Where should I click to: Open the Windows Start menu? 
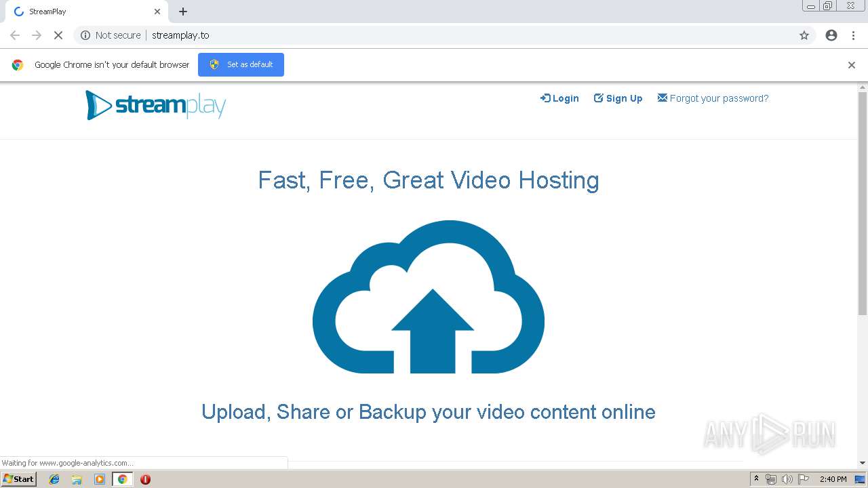point(19,479)
